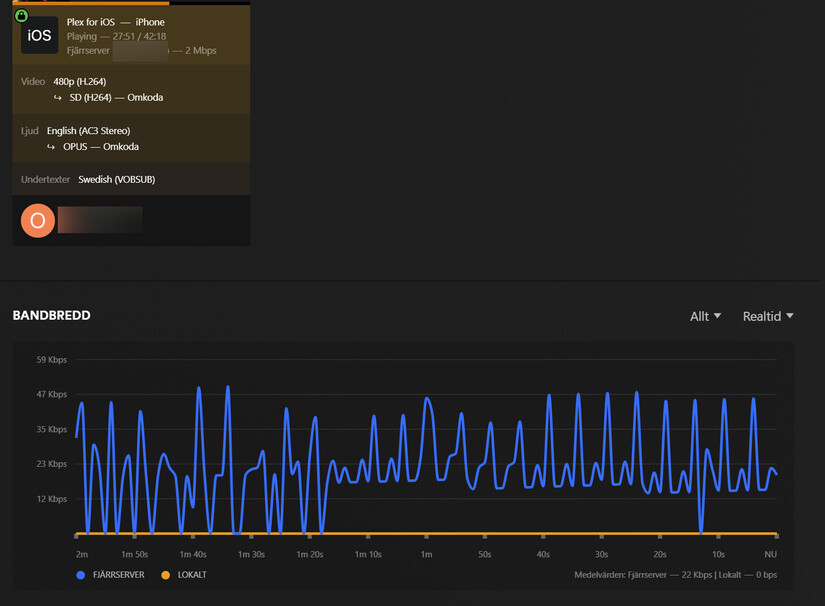This screenshot has height=606, width=825.
Task: Click the '1m 50s' time axis label
Action: (135, 554)
